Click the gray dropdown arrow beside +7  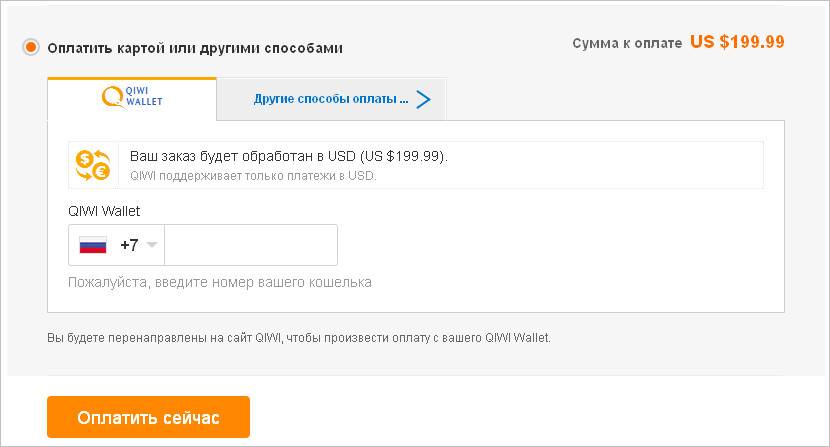click(152, 245)
